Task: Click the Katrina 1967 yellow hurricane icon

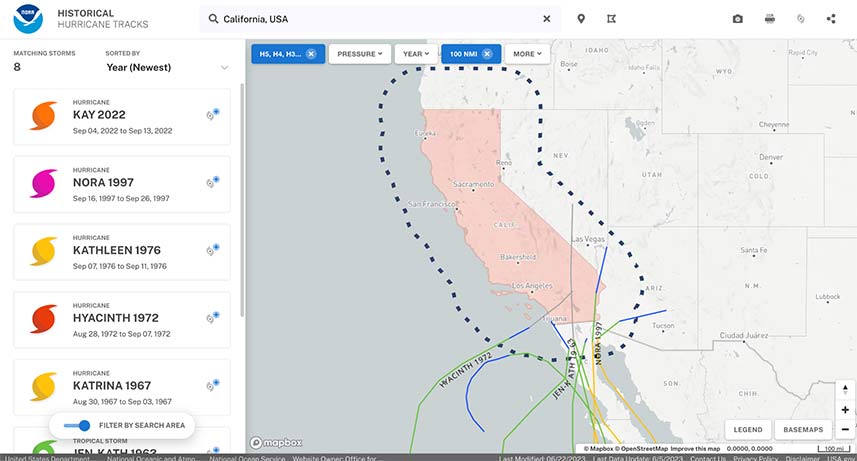Action: pos(43,387)
